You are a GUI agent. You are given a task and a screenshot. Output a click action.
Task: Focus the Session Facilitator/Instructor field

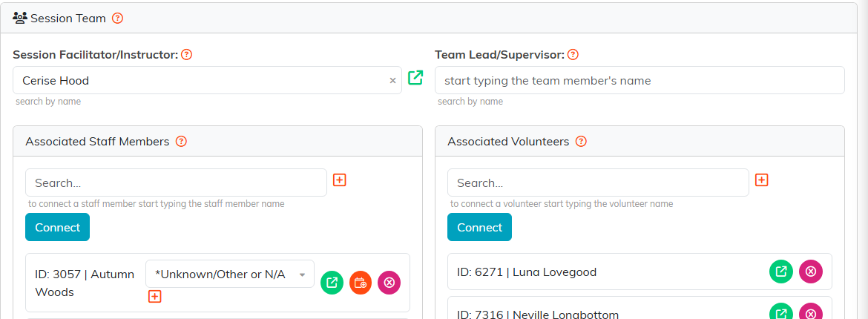pyautogui.click(x=207, y=81)
